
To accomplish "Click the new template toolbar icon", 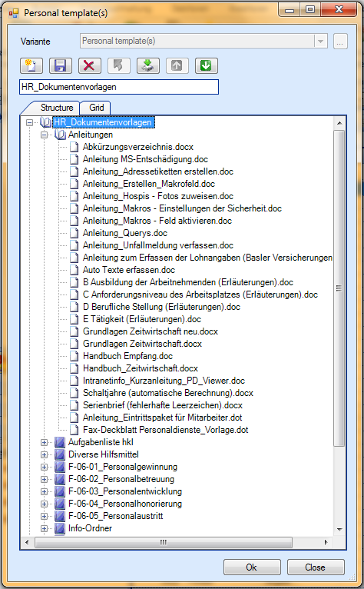I will 31,65.
